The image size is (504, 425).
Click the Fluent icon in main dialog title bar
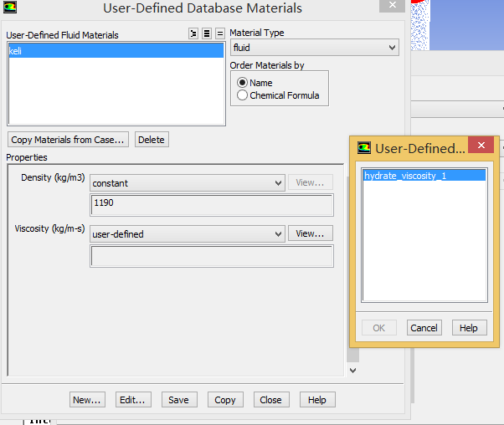coord(10,7)
